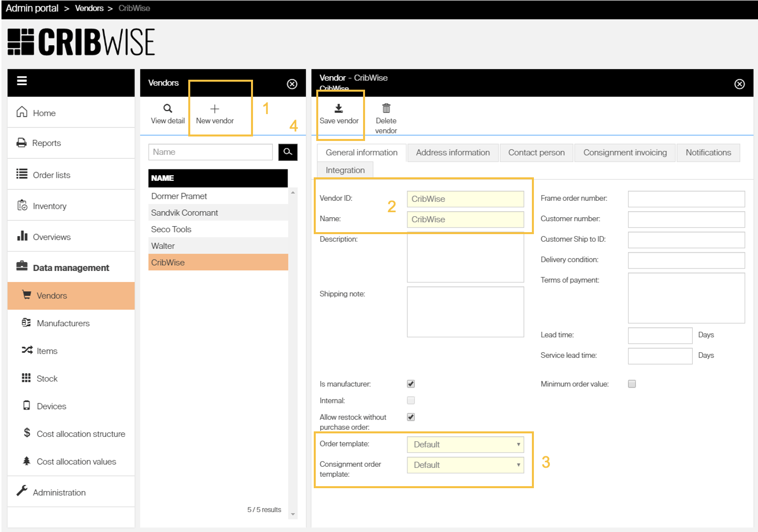Image resolution: width=758 pixels, height=532 pixels.
Task: Open Home from the sidebar
Action: pyautogui.click(x=44, y=113)
